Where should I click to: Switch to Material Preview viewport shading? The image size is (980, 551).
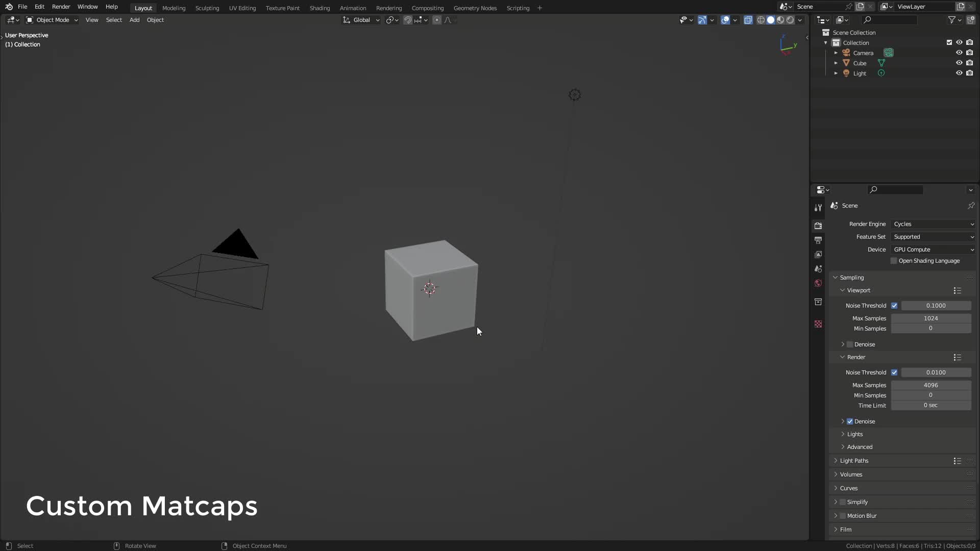tap(780, 20)
